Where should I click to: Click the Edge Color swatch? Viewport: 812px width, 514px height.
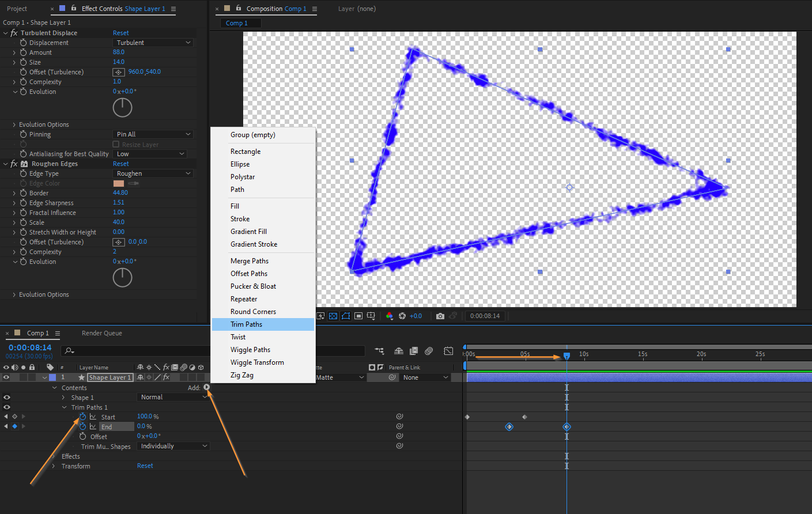click(119, 183)
